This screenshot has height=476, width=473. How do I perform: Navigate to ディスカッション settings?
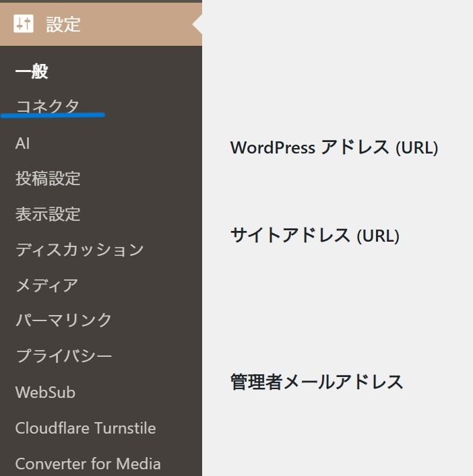click(x=80, y=250)
